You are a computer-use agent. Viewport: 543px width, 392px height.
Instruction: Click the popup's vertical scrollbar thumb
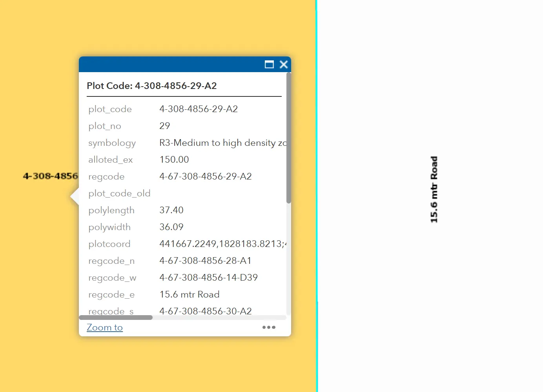tap(289, 137)
